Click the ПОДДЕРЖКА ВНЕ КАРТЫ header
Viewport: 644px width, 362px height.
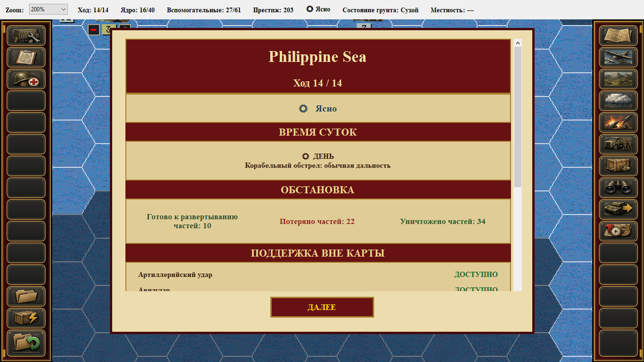click(318, 253)
